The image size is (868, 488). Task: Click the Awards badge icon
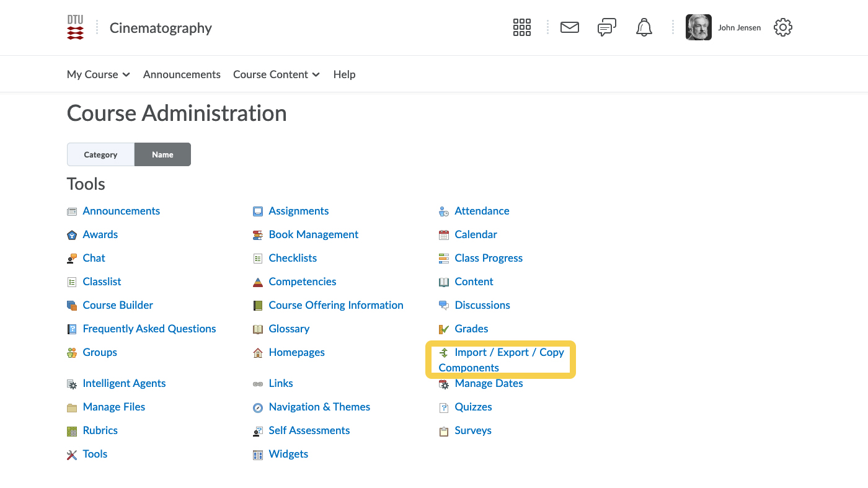coord(72,235)
